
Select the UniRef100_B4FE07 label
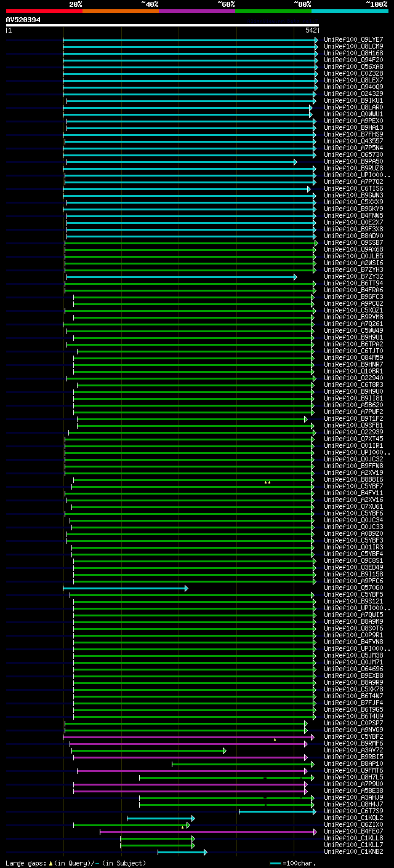353,831
